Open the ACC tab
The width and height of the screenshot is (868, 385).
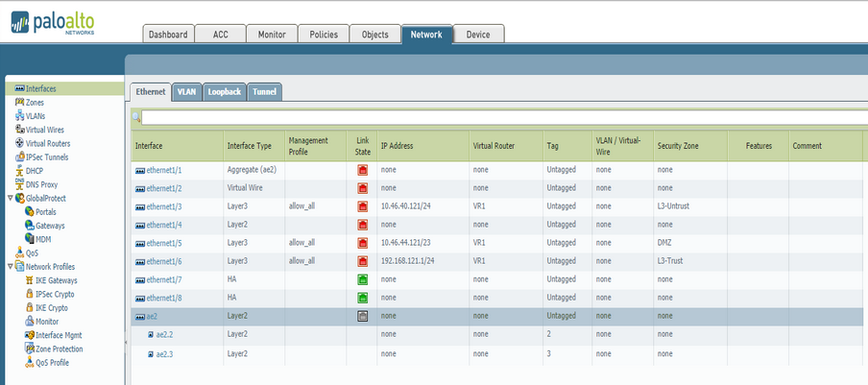(x=220, y=35)
